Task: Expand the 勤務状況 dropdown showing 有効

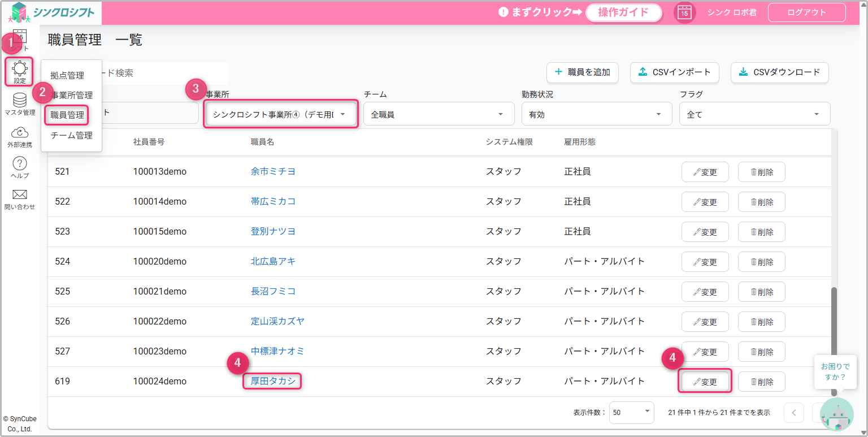Action: click(x=596, y=114)
